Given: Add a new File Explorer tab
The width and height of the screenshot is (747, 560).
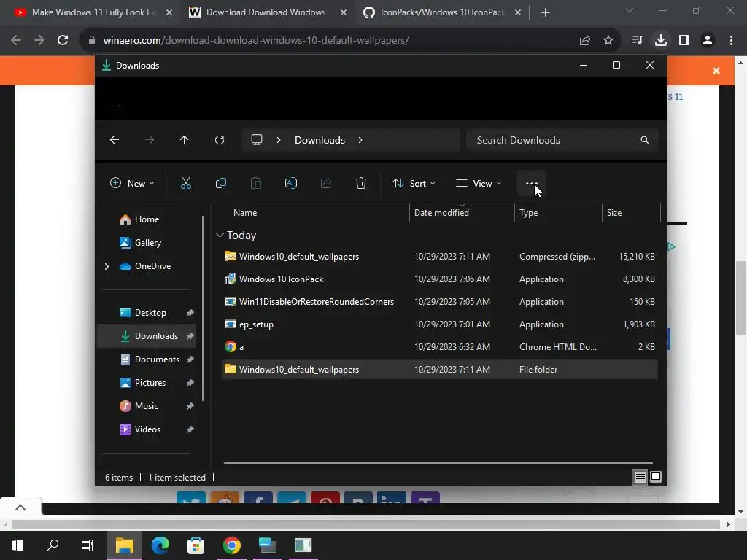Looking at the screenshot, I should [x=117, y=106].
